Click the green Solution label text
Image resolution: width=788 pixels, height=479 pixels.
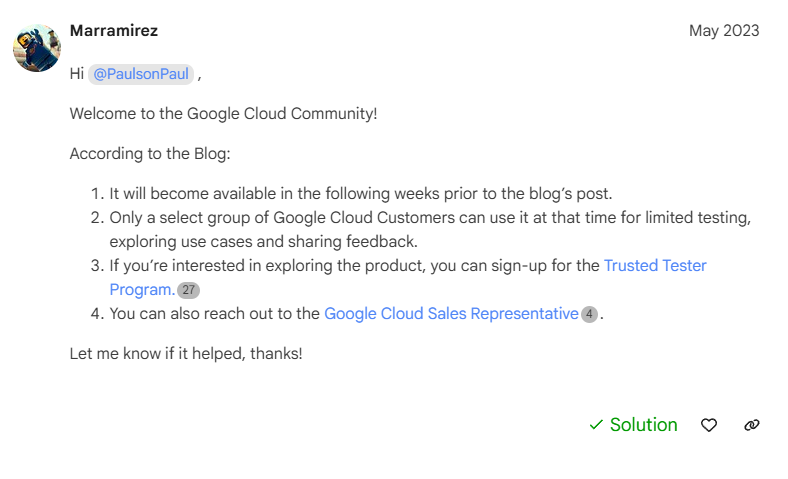point(643,425)
